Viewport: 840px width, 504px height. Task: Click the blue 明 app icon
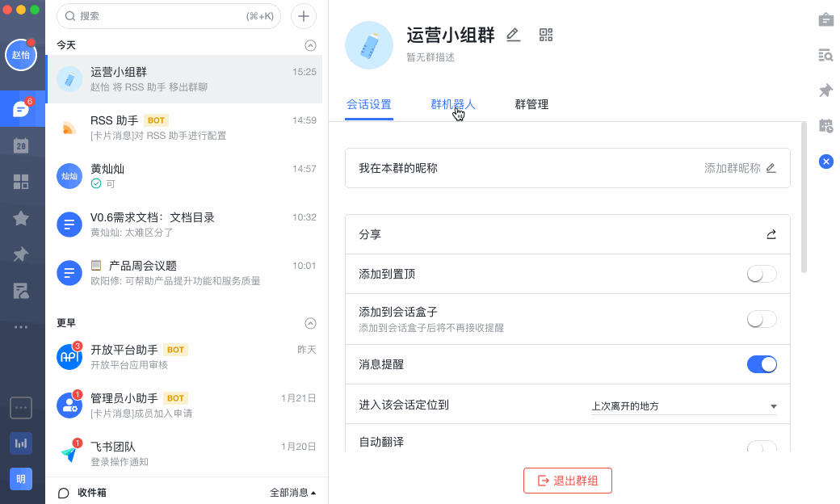tap(21, 479)
